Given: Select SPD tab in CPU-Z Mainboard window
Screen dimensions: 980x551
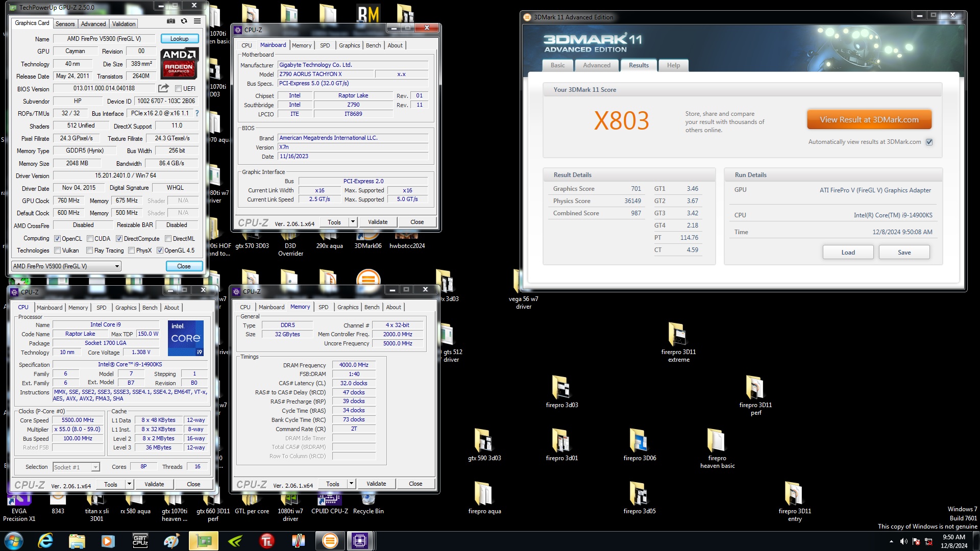Looking at the screenshot, I should (x=325, y=45).
